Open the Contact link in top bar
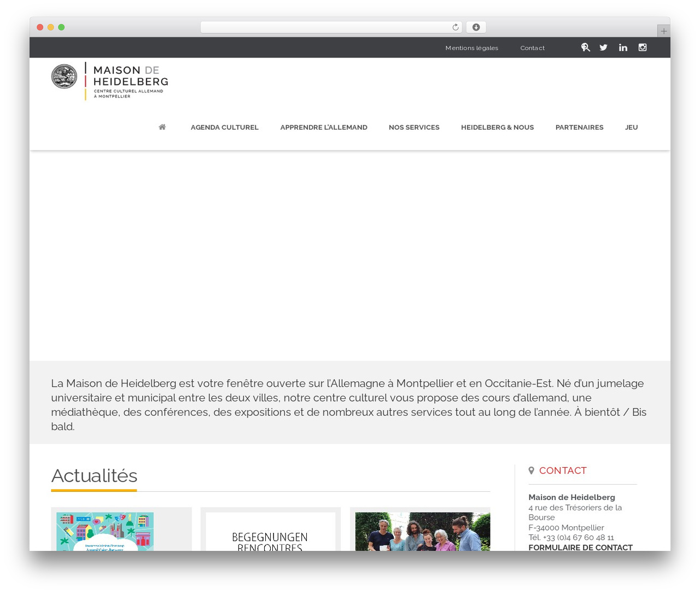 (x=532, y=48)
